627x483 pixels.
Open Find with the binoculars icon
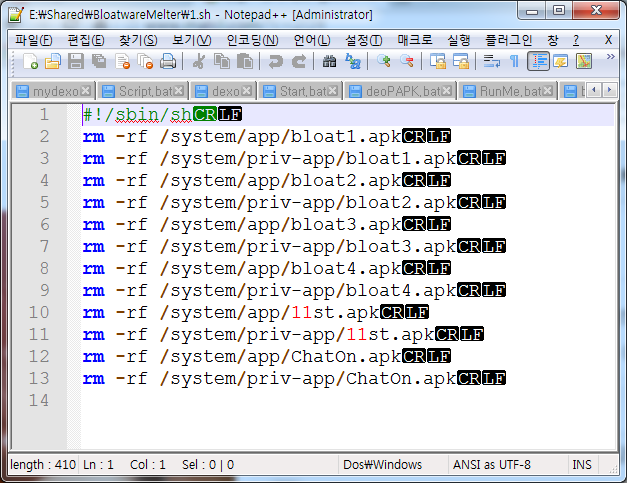click(x=330, y=62)
